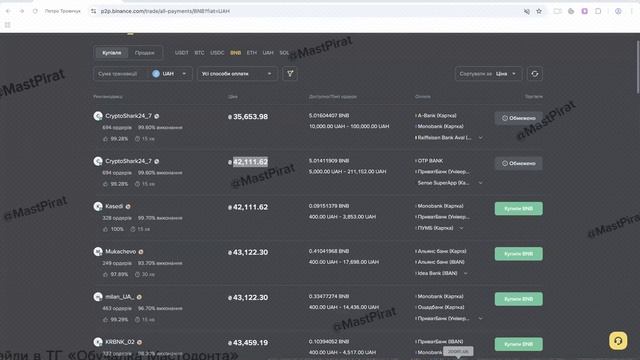
Task: Click the milan_UA_ avatar icon
Action: [x=98, y=297]
